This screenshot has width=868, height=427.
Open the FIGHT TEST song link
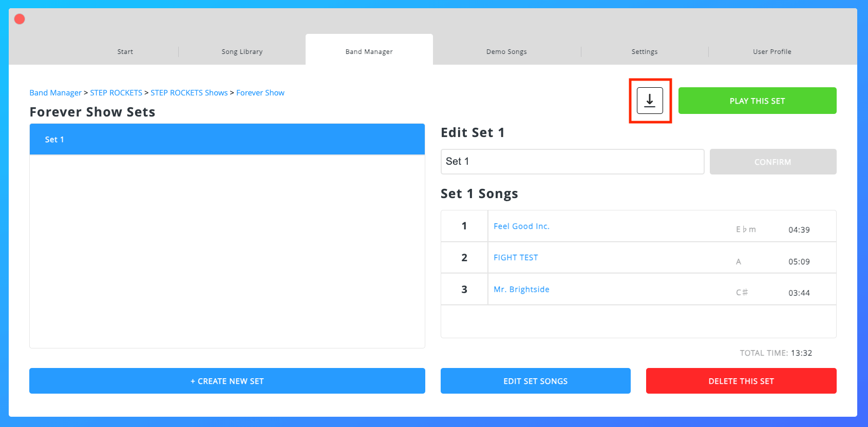click(x=515, y=257)
